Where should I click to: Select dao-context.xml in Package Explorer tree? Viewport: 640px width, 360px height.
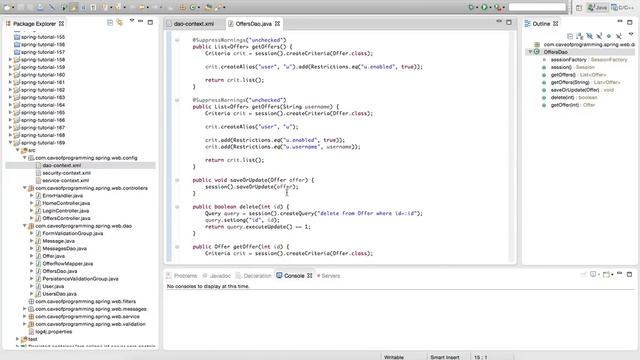pos(62,165)
